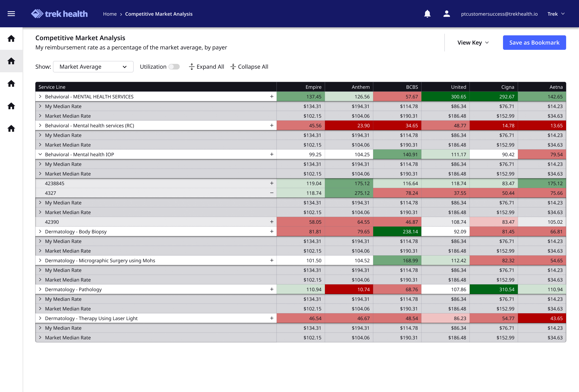Viewport: 579px width, 392px height.
Task: Click the 140.91 BCBS cell in Mental health IOP
Action: coord(397,154)
